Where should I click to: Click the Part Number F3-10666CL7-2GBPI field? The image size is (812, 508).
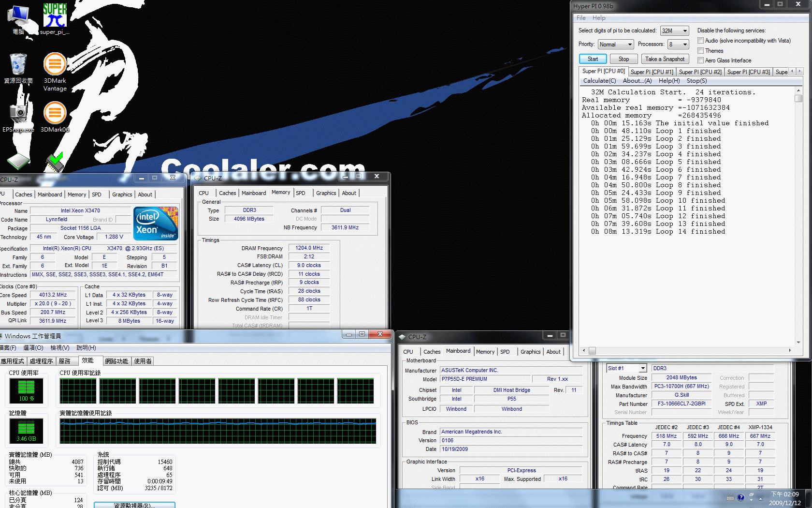[x=681, y=403]
